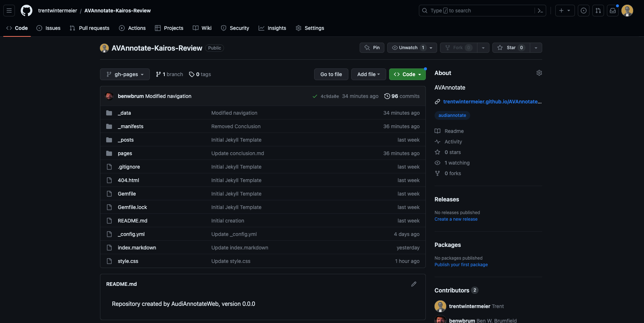Open the gh-pages branch selector
Viewport: 644px width, 323px height.
125,74
